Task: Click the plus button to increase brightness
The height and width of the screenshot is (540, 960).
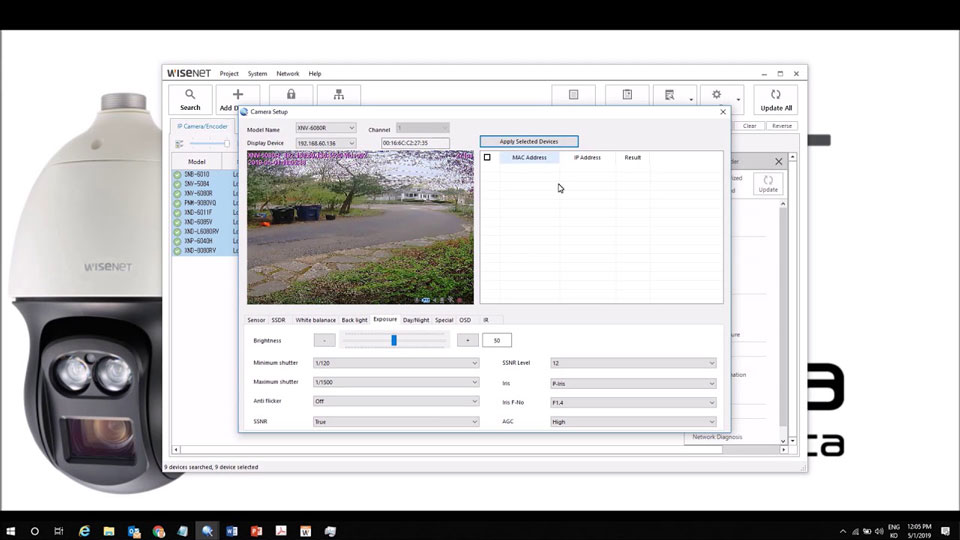Action: tap(467, 340)
